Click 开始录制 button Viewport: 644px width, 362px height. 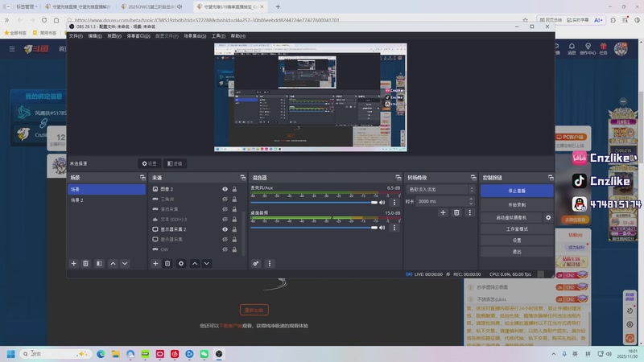coord(517,204)
